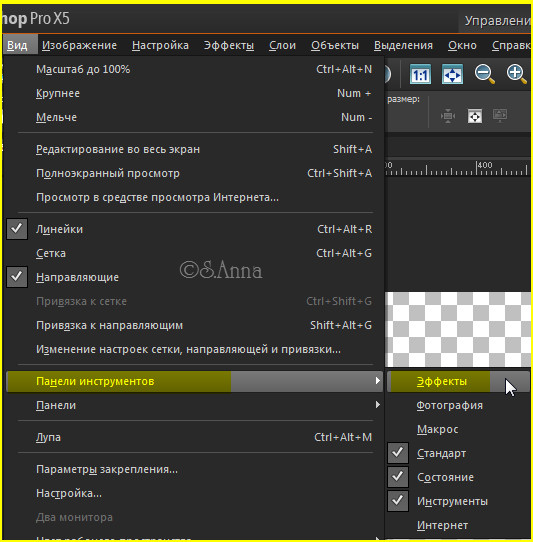Click the dimmed icon right of center icon

pos(500,115)
